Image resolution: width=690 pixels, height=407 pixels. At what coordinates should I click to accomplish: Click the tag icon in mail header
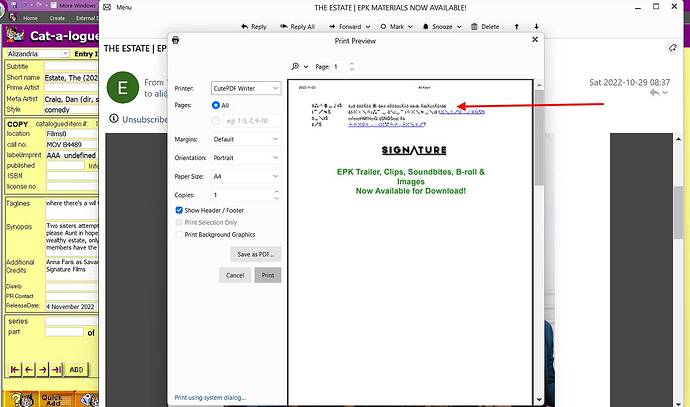[x=672, y=48]
